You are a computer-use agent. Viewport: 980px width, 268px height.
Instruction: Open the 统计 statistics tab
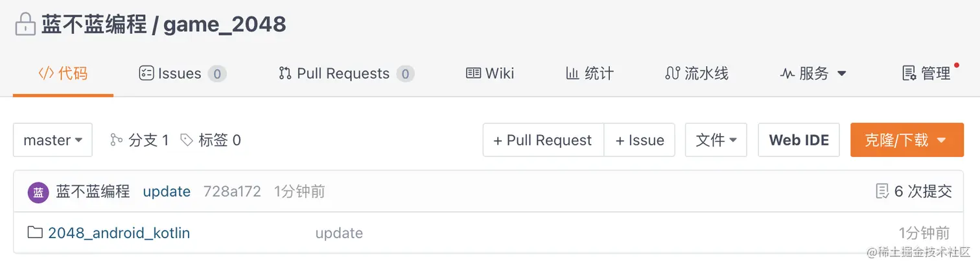589,73
